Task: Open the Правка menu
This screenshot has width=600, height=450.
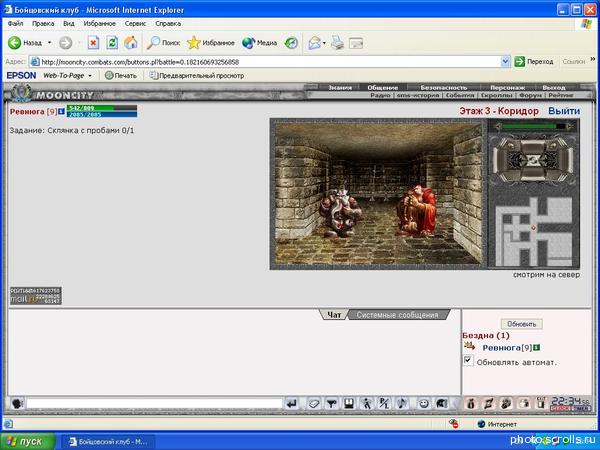Action: pyautogui.click(x=43, y=24)
